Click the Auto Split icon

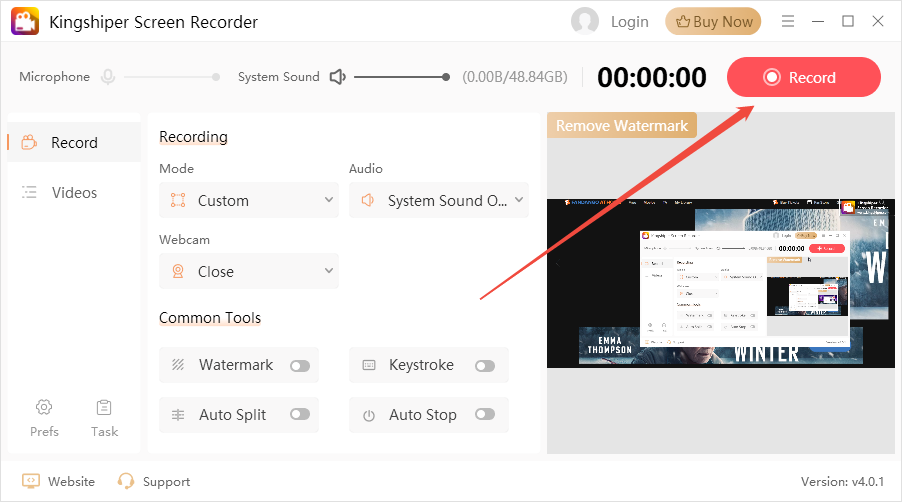pyautogui.click(x=178, y=415)
